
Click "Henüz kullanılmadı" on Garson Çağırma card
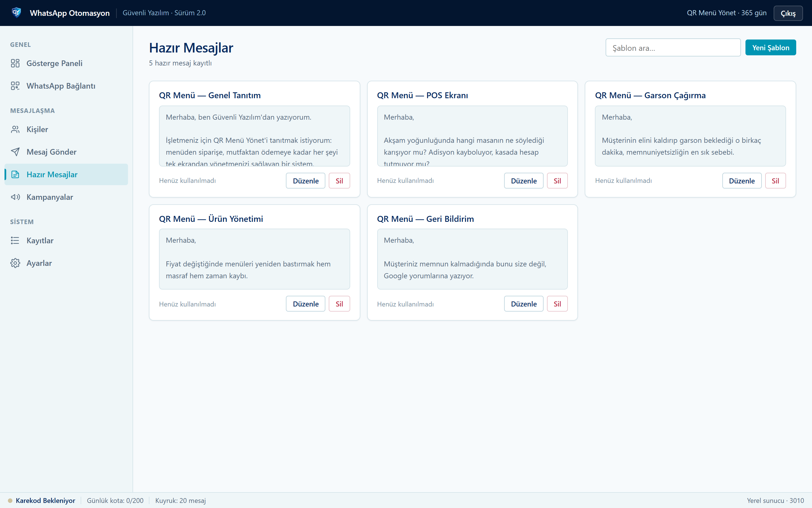[623, 181]
